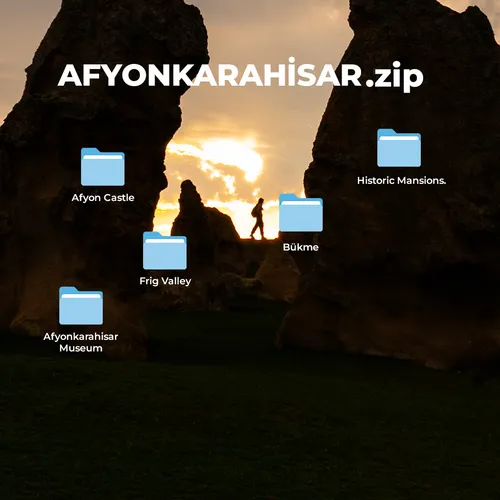Click the tab of the Bükme folder
This screenshot has height=500, width=500.
pos(288,197)
